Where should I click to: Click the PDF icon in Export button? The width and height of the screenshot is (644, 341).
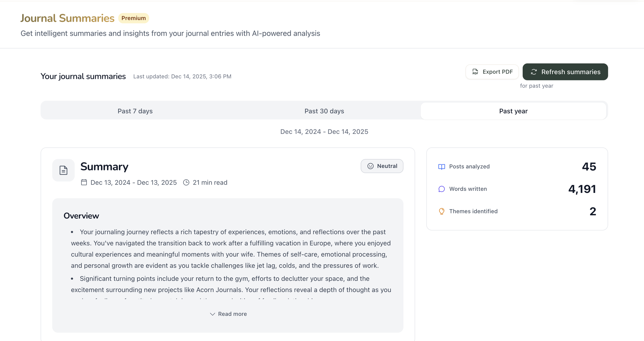[475, 72]
